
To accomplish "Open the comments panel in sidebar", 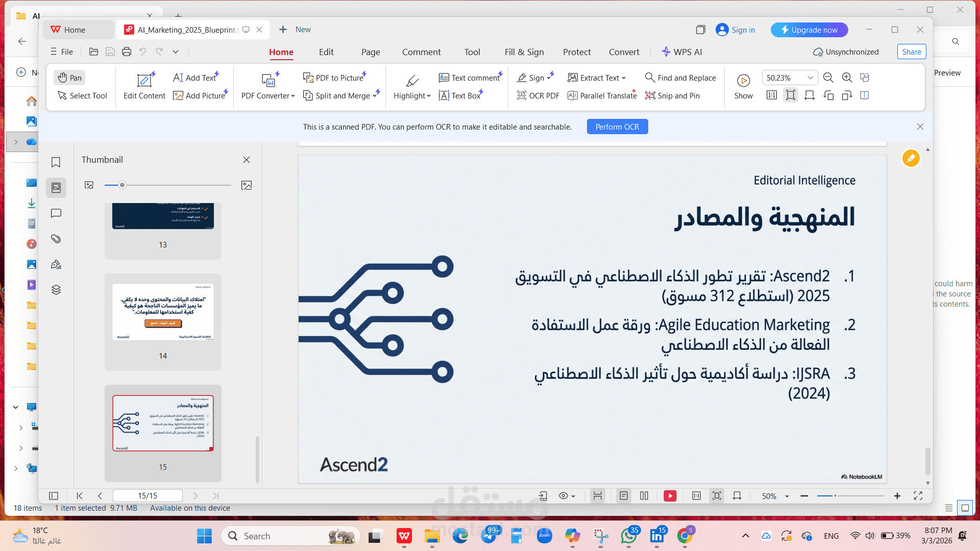I will 56,213.
